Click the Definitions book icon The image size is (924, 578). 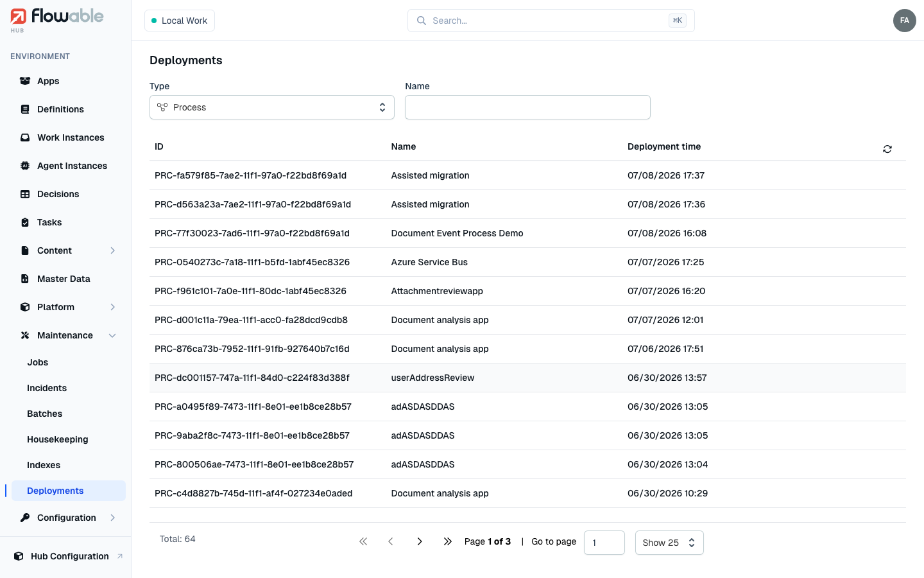pos(25,109)
